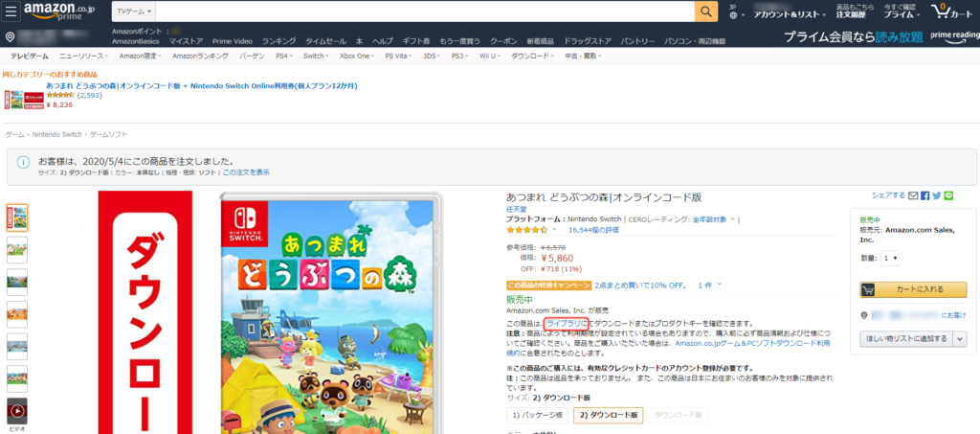Screen dimensions: 980x434
Task: Select 2) ダウンロード版 size option
Action: point(608,415)
